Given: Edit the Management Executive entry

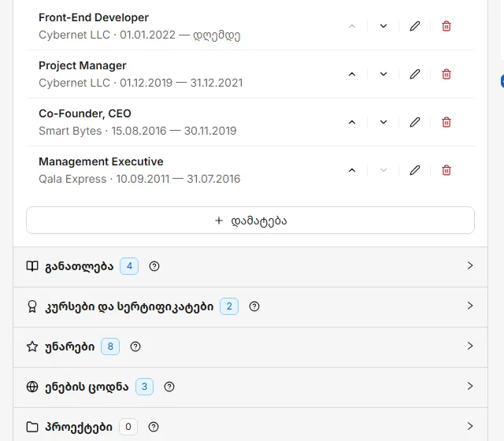Looking at the screenshot, I should pos(415,170).
